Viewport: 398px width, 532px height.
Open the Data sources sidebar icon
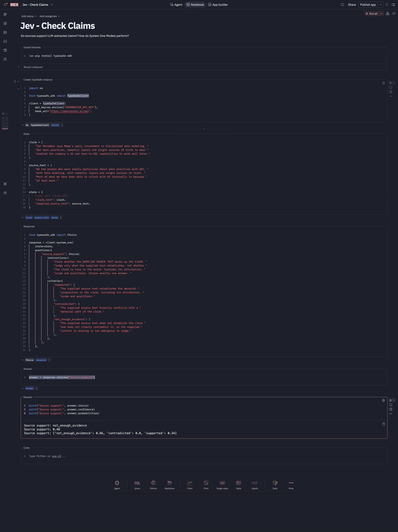click(x=5, y=14)
